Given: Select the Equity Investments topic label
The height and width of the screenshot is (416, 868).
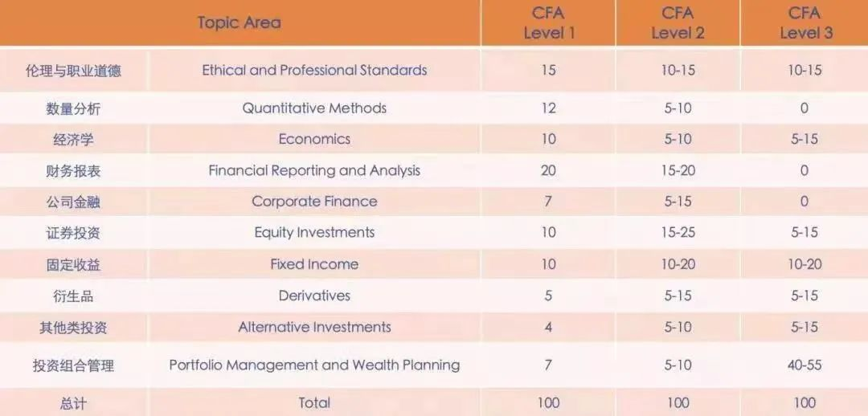Looking at the screenshot, I should coord(314,233).
